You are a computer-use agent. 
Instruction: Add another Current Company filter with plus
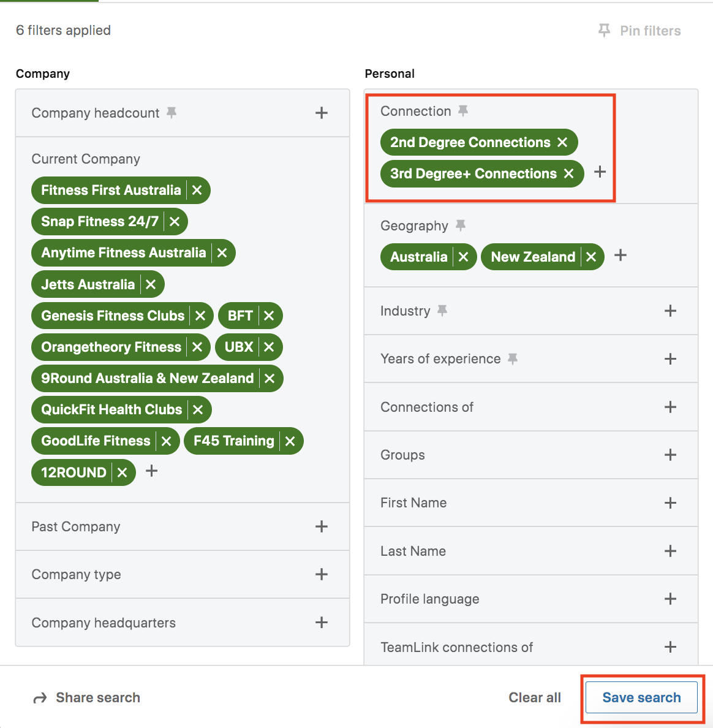pyautogui.click(x=152, y=471)
